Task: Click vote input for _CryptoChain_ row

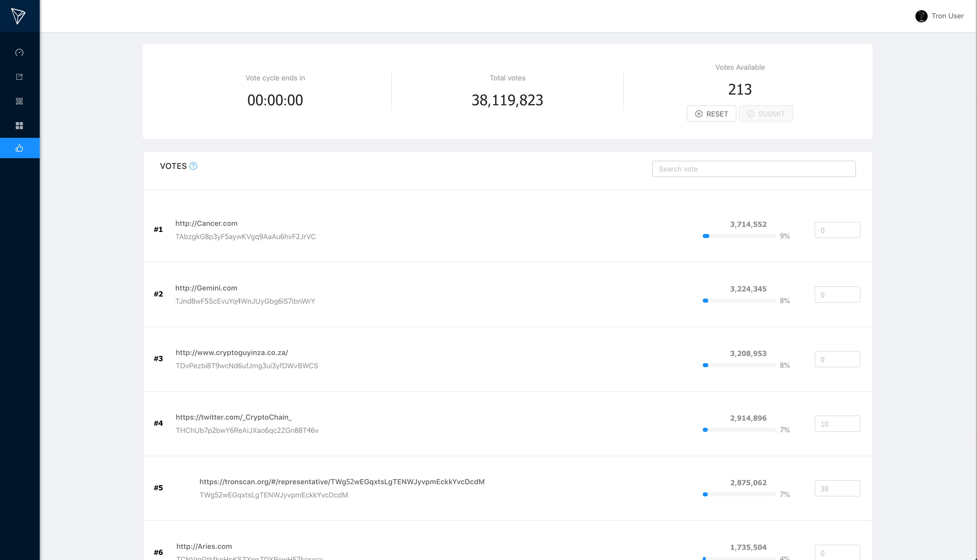Action: pyautogui.click(x=837, y=424)
